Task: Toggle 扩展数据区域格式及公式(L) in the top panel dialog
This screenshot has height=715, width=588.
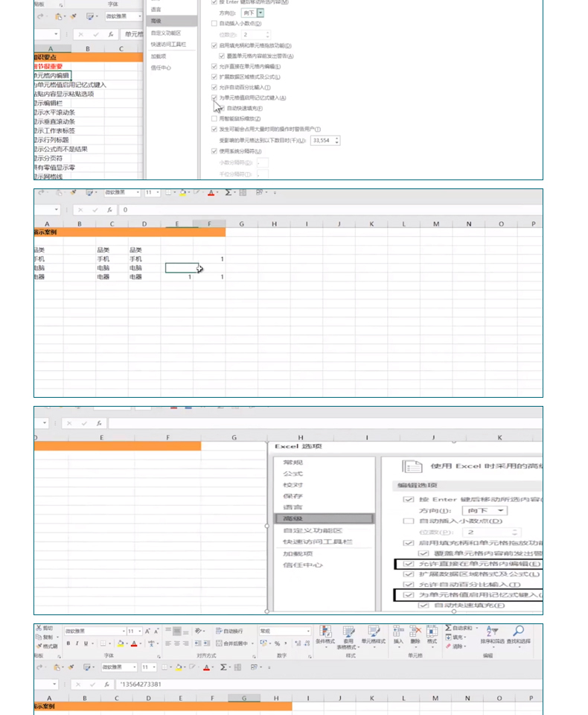Action: click(x=214, y=77)
